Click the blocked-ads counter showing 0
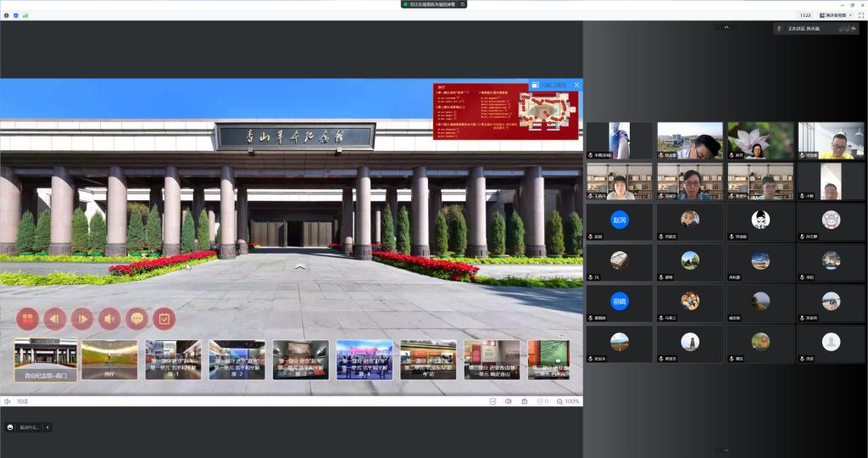Screen dimensions: 868x458 click(x=542, y=401)
